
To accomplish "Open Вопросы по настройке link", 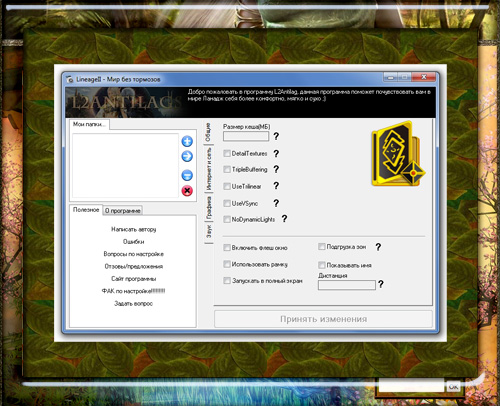I will 134,254.
